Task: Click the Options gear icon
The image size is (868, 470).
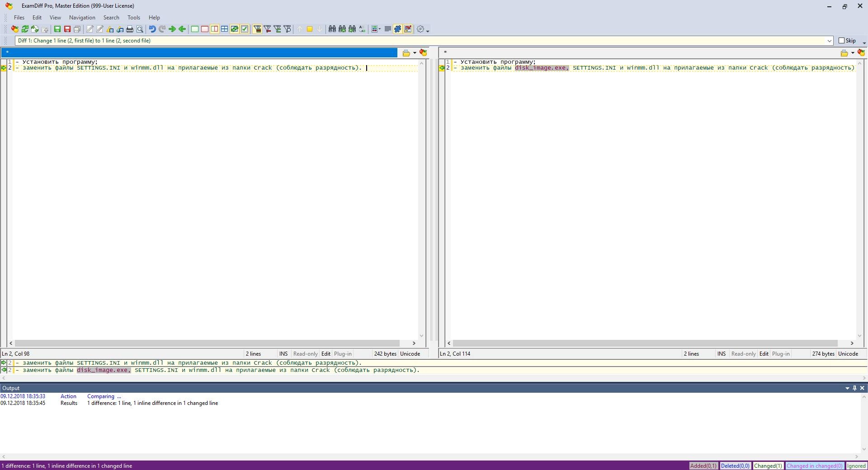Action: click(x=420, y=29)
